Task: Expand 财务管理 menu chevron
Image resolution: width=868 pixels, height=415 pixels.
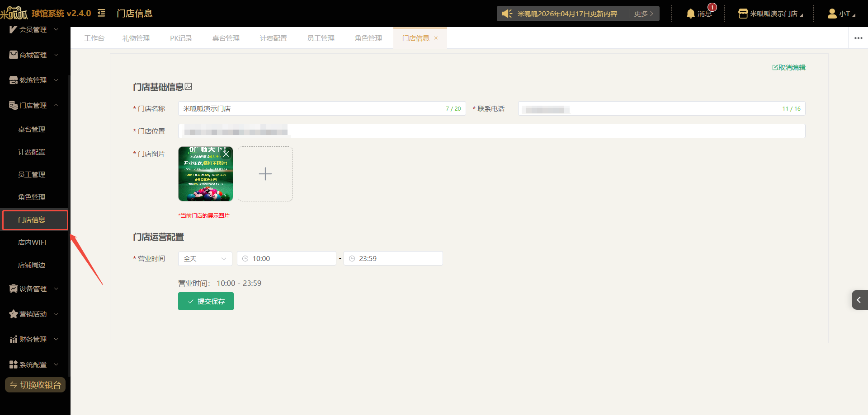Action: (56, 339)
